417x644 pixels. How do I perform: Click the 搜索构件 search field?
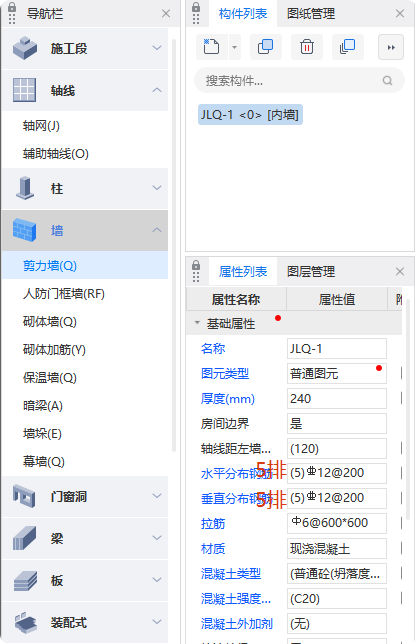click(299, 80)
